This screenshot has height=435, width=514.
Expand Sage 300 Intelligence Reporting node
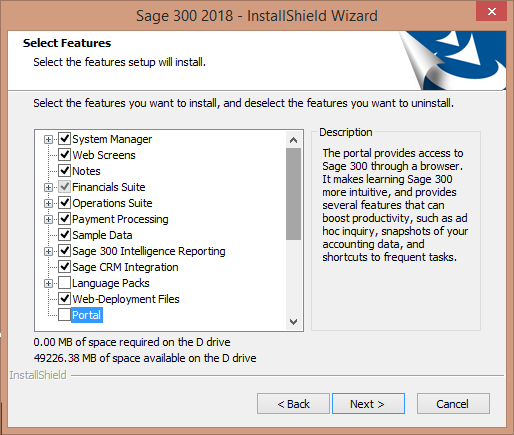tap(48, 251)
